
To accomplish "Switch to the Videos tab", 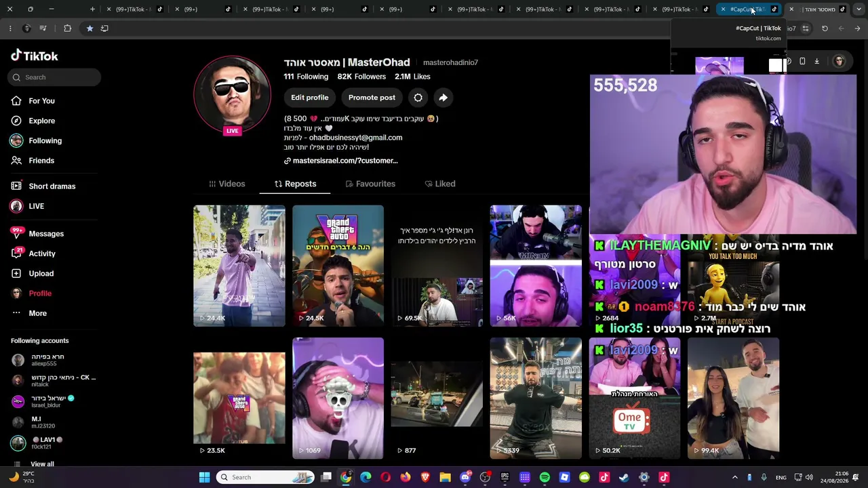I will [227, 184].
